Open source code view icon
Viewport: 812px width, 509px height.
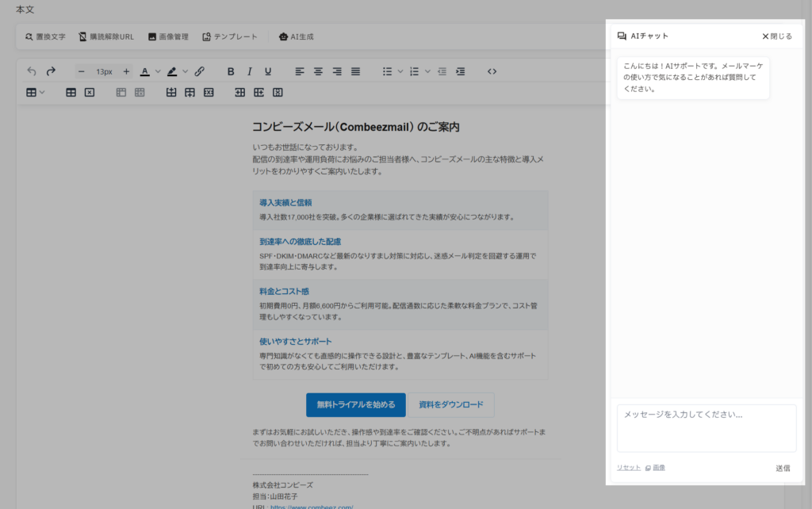coord(492,71)
